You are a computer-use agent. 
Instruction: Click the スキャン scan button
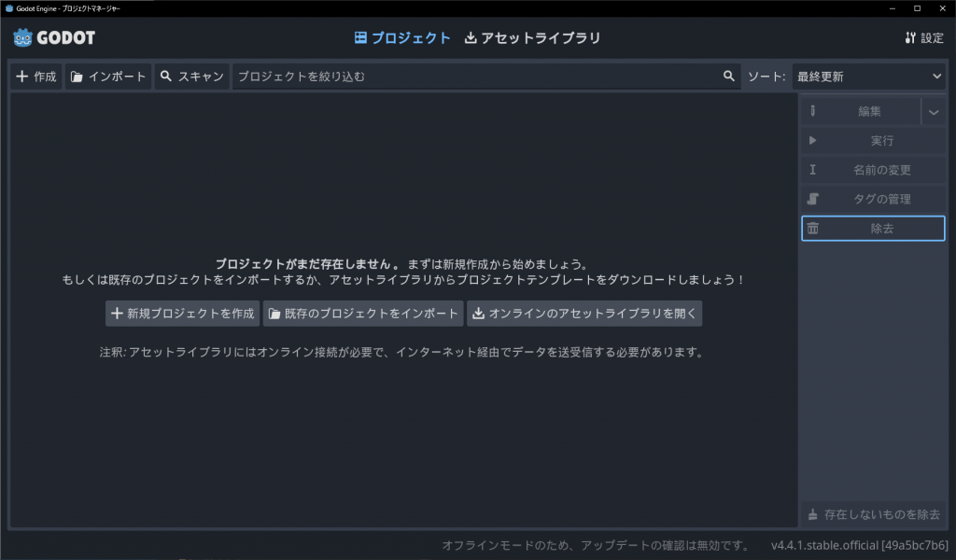point(191,77)
